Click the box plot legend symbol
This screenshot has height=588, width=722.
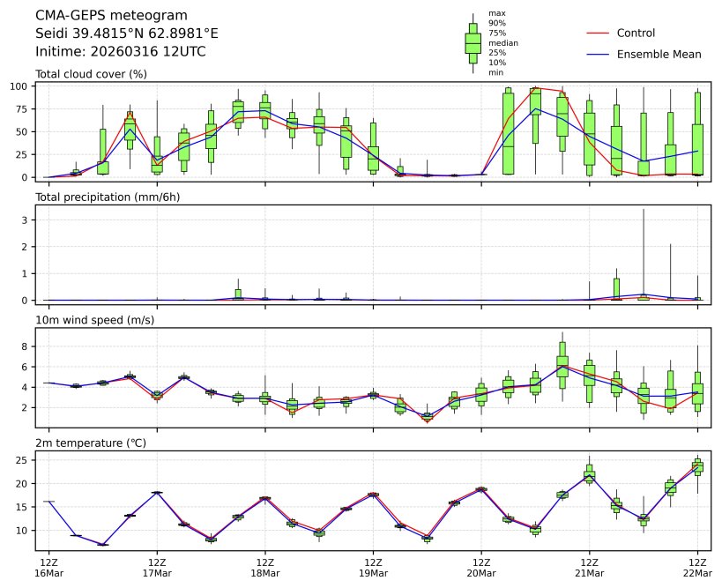(x=473, y=43)
